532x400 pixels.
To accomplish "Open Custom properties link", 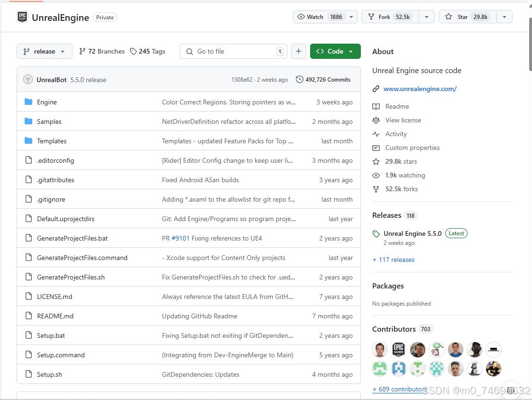I will (x=413, y=148).
